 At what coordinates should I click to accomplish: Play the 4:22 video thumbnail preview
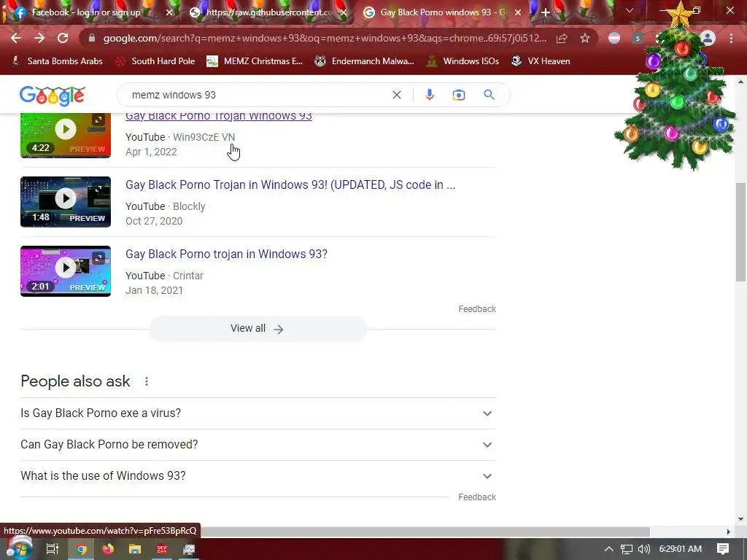coord(66,135)
